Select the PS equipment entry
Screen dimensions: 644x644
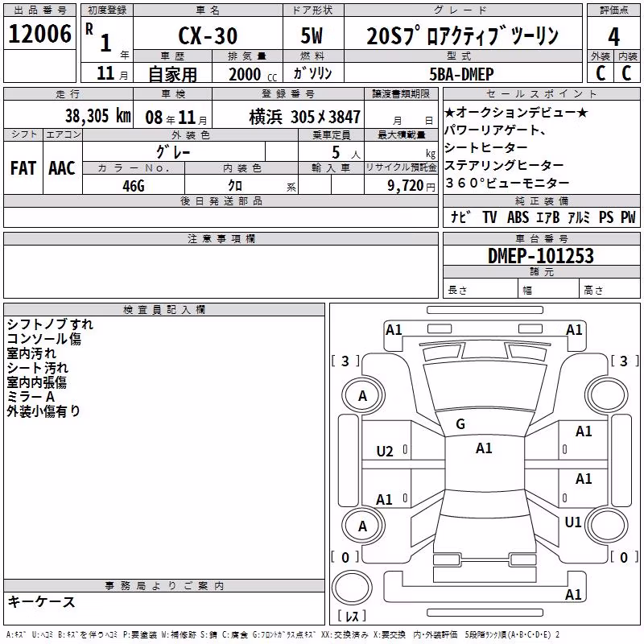[x=606, y=217]
